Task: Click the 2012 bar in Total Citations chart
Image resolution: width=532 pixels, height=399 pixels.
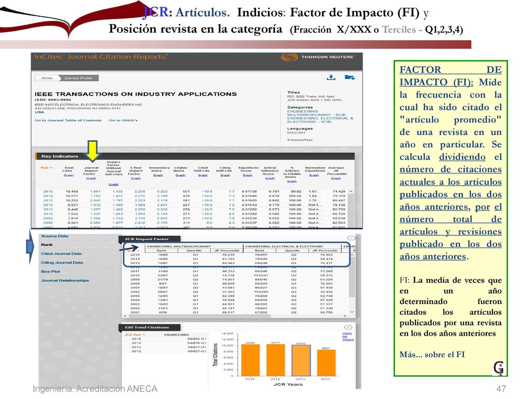Action: point(326,363)
